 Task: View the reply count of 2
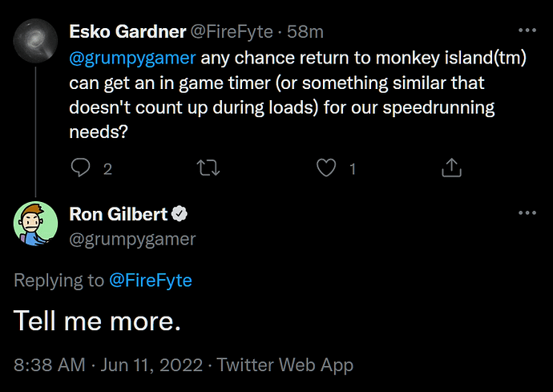107,169
